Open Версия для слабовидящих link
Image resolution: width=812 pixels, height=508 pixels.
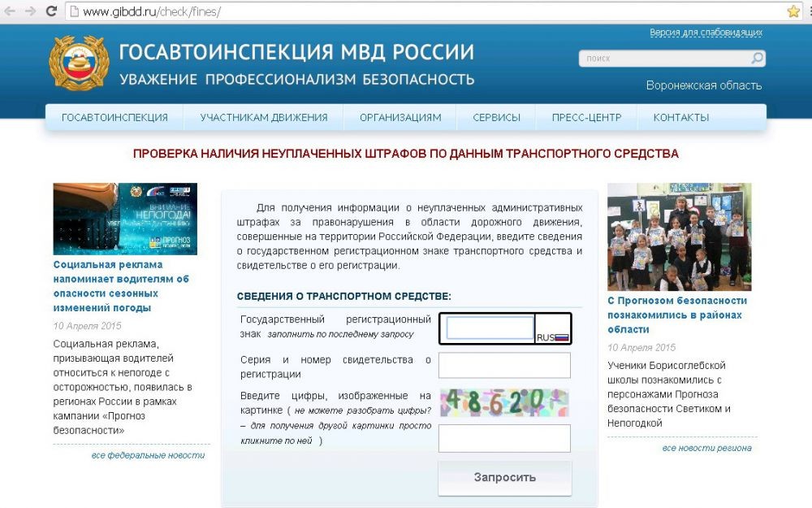click(706, 33)
